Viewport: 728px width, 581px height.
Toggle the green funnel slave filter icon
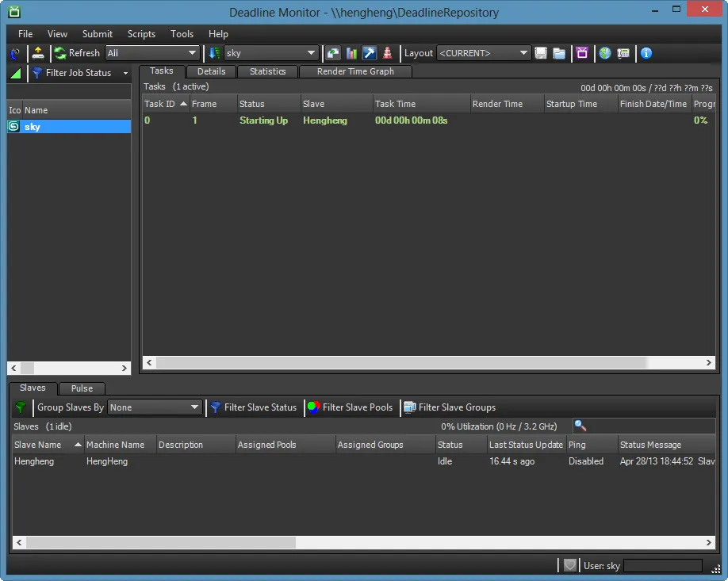click(21, 407)
